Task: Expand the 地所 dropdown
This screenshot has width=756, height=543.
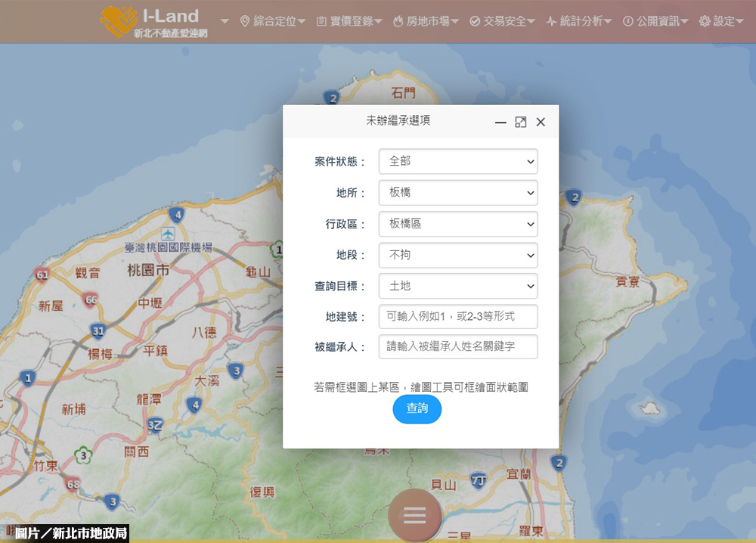Action: pos(458,193)
